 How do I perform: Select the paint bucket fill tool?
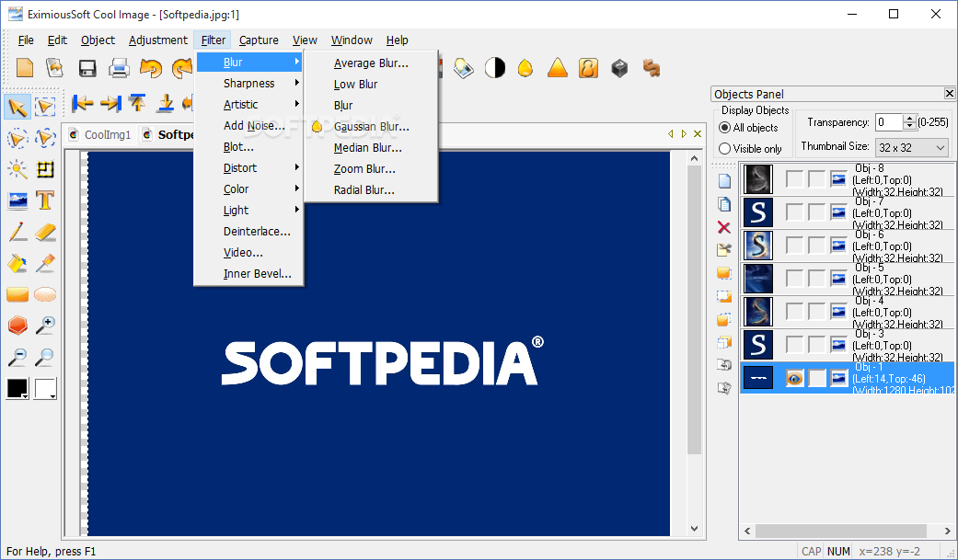pyautogui.click(x=17, y=263)
